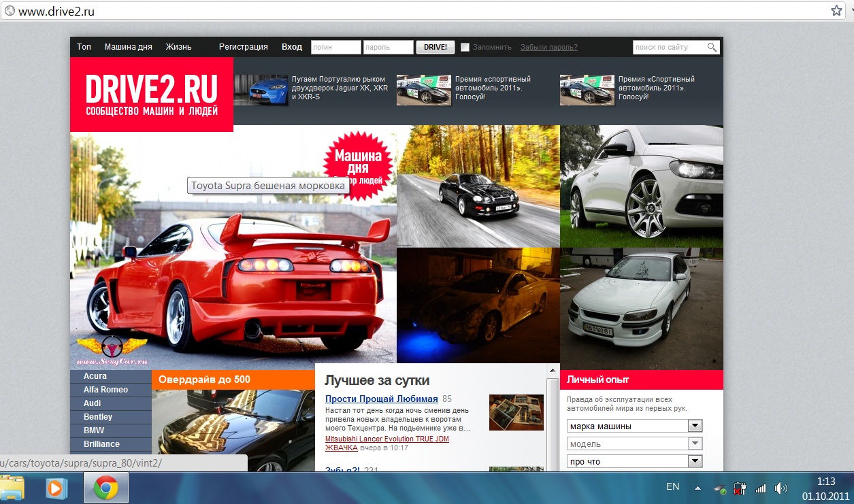Screen dimensions: 854x504
Task: Expand the про что dropdown
Action: 695,462
